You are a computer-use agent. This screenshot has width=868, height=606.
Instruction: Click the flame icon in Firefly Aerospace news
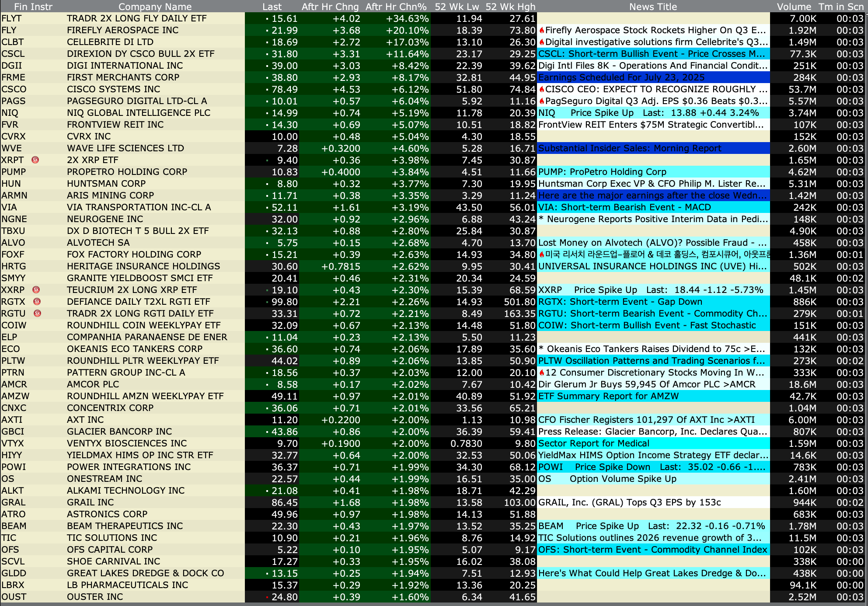[542, 30]
